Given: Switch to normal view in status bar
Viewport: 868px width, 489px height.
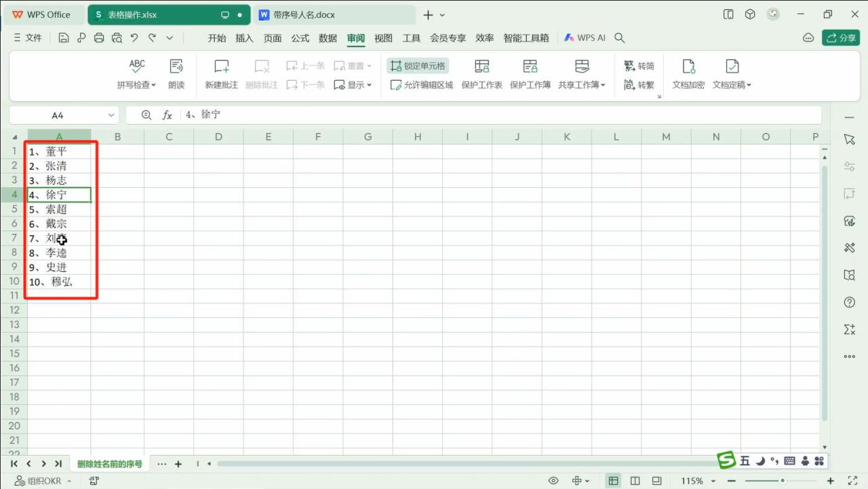Looking at the screenshot, I should point(613,481).
